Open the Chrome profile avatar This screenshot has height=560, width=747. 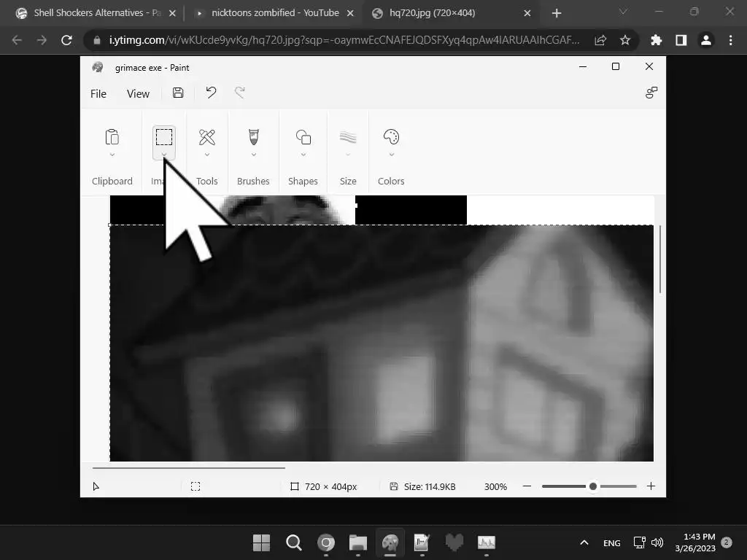point(706,41)
